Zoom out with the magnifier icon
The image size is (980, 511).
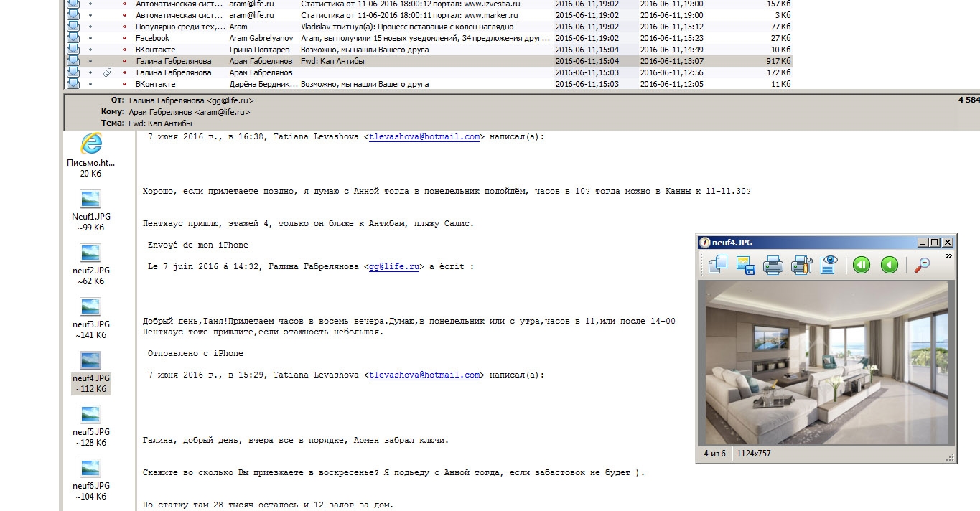(921, 265)
